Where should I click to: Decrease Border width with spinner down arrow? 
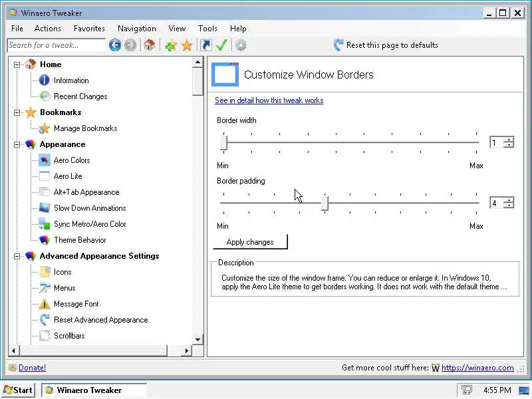coord(509,145)
